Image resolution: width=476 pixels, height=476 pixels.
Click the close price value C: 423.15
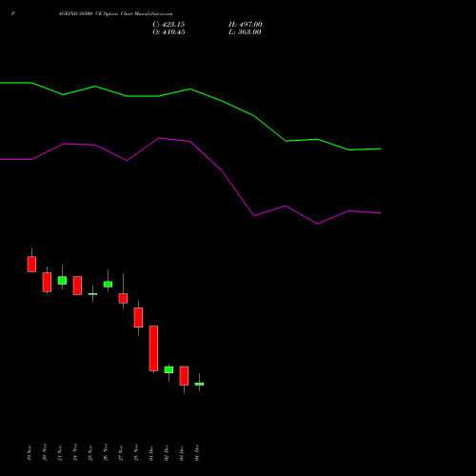[169, 25]
